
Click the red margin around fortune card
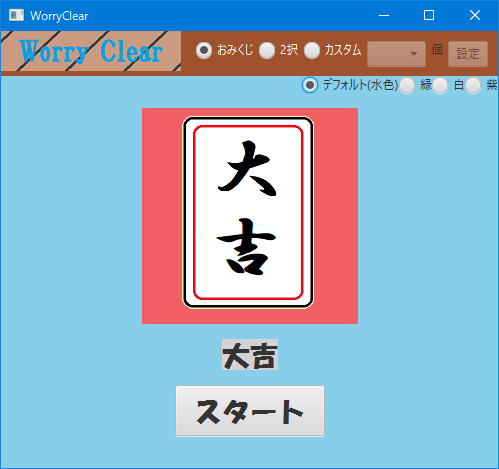tap(162, 216)
